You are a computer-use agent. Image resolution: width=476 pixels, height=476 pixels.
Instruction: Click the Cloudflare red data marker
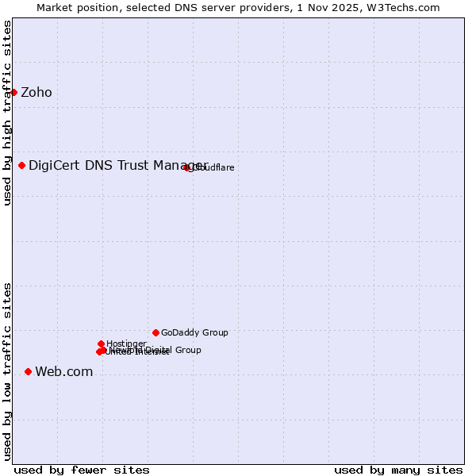[187, 167]
